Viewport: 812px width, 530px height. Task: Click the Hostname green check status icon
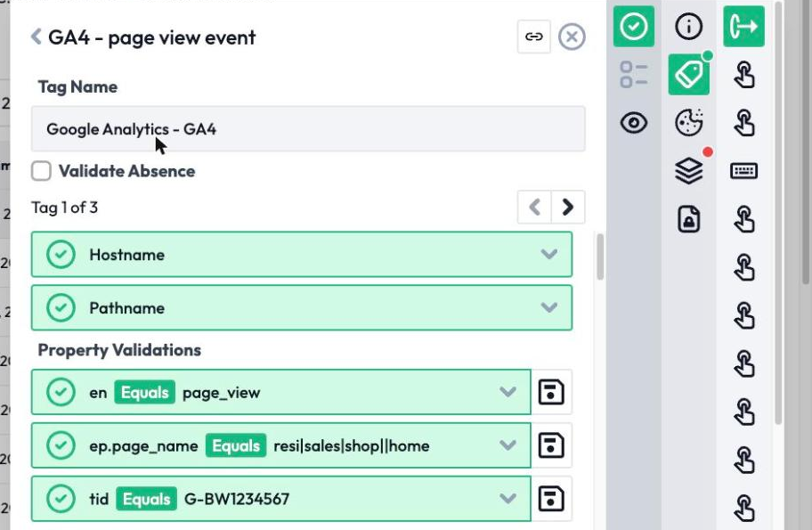[x=61, y=255]
